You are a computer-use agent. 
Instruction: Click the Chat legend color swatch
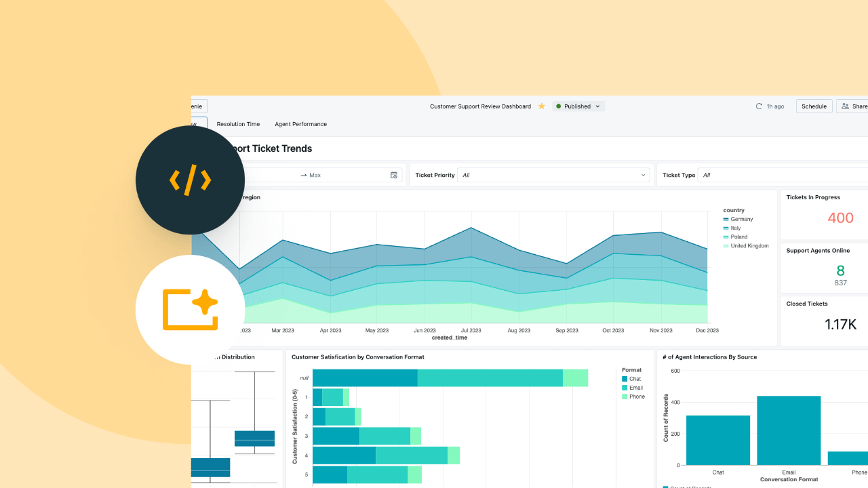(x=625, y=379)
